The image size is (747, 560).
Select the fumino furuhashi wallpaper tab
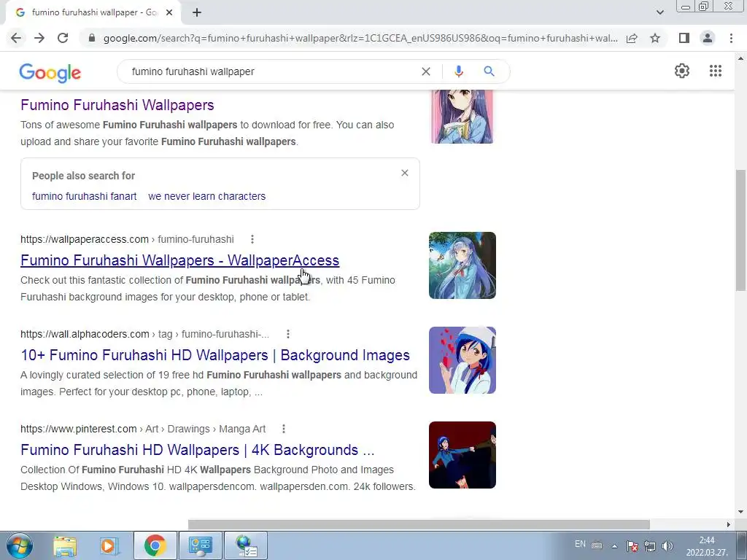pos(93,13)
